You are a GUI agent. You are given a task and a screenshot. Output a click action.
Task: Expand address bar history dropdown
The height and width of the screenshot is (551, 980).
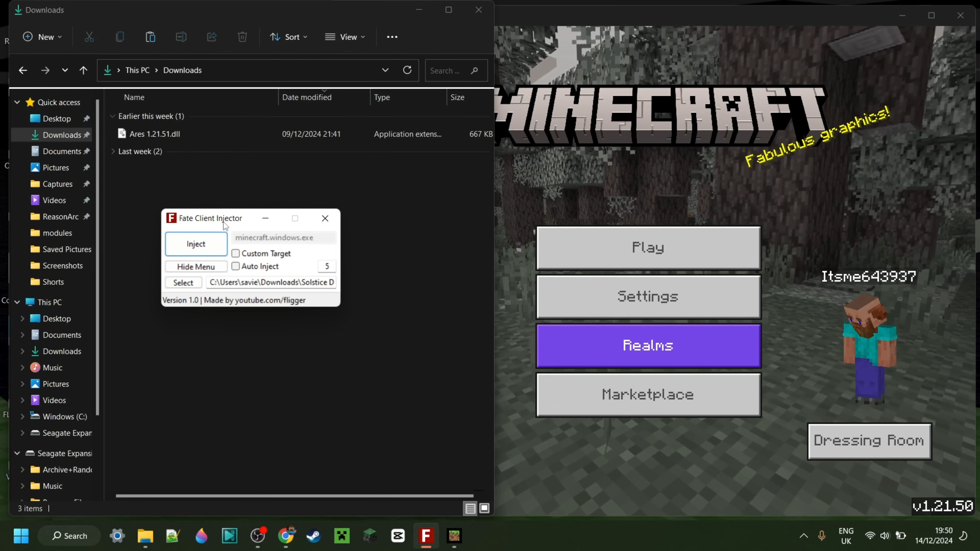pos(385,70)
